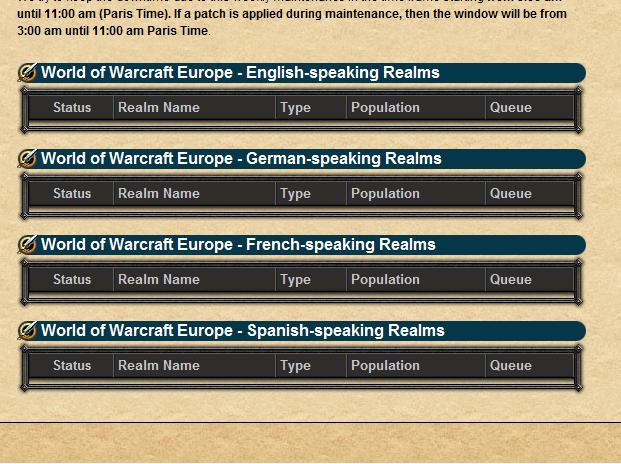Click Status header in German realms table
Screen dimensions: 621x464
click(x=72, y=193)
